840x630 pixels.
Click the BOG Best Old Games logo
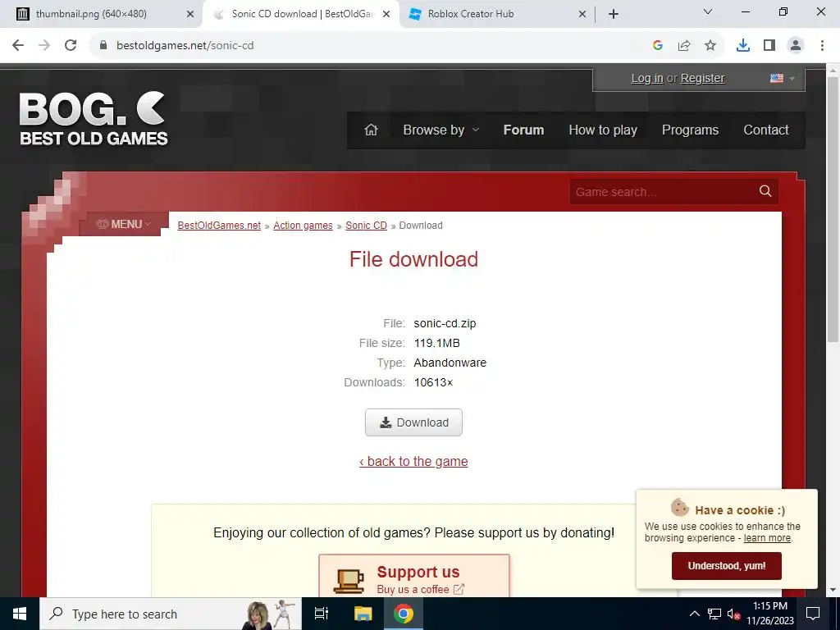point(94,118)
